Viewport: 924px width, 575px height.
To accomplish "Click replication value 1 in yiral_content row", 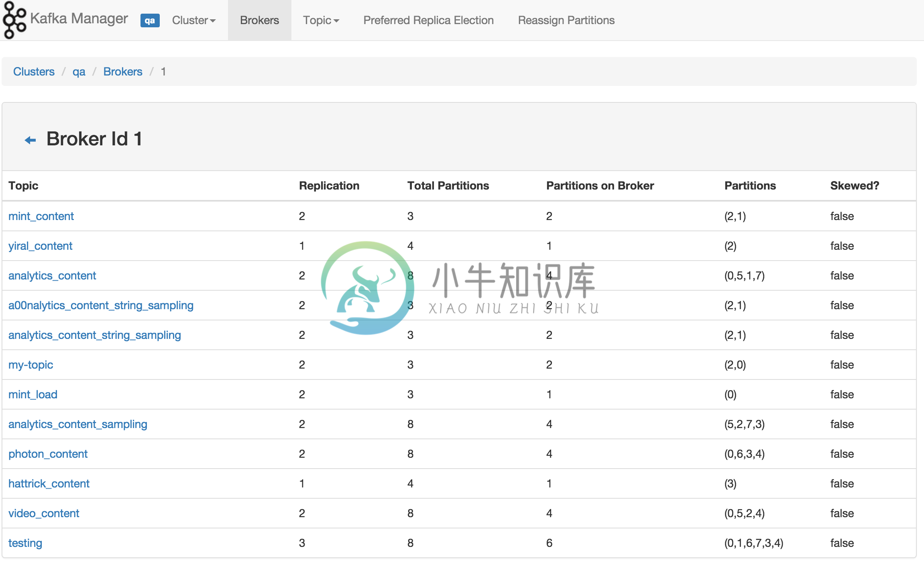I will point(302,246).
